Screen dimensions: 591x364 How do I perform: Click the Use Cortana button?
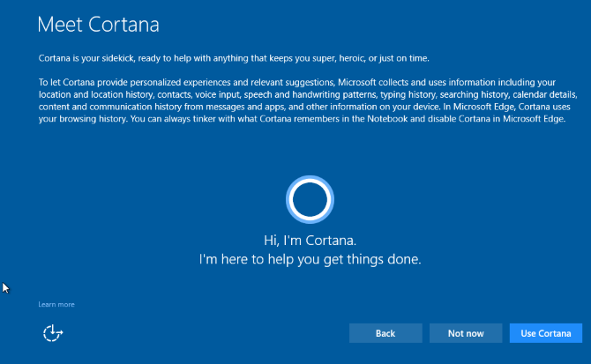[546, 333]
